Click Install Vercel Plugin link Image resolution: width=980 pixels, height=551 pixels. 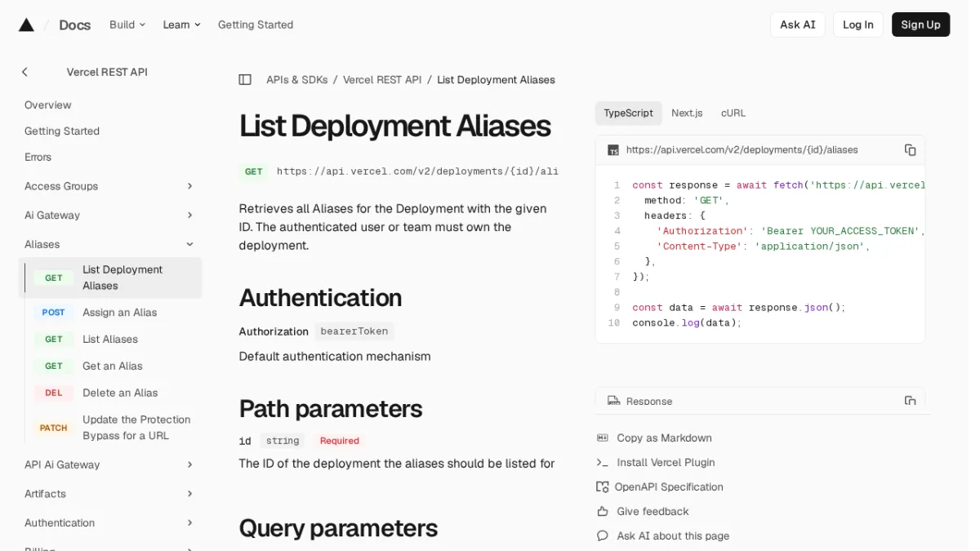(666, 463)
